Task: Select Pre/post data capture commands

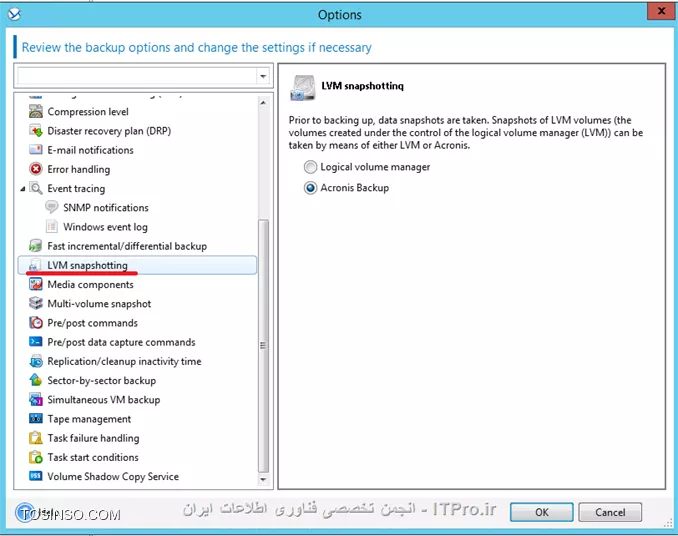Action: pos(122,342)
